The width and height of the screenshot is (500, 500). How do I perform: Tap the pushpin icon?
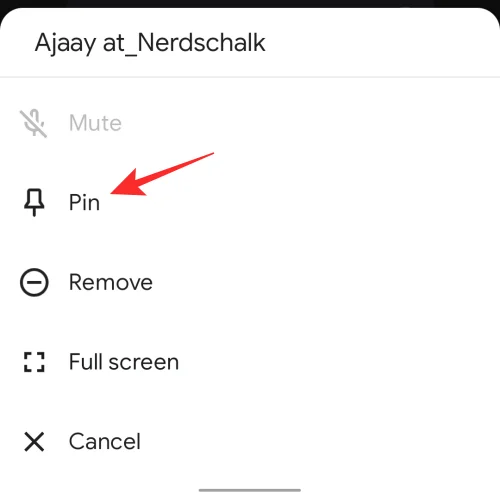click(34, 202)
